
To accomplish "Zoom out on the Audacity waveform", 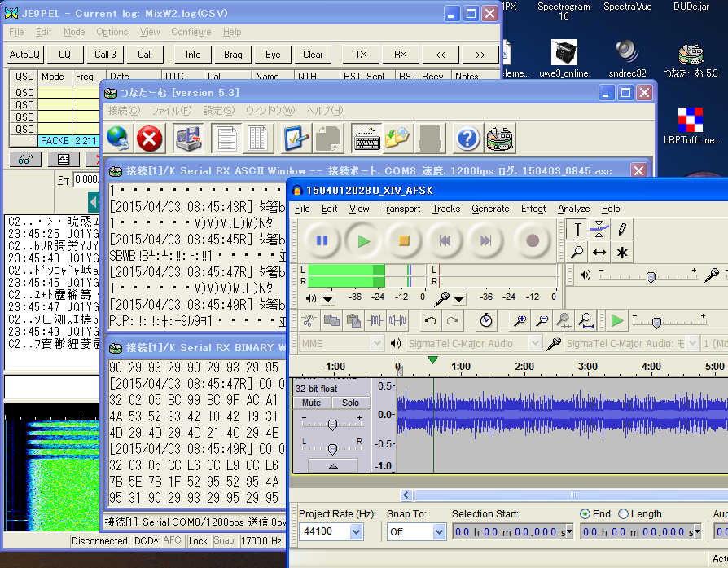I will pos(542,320).
